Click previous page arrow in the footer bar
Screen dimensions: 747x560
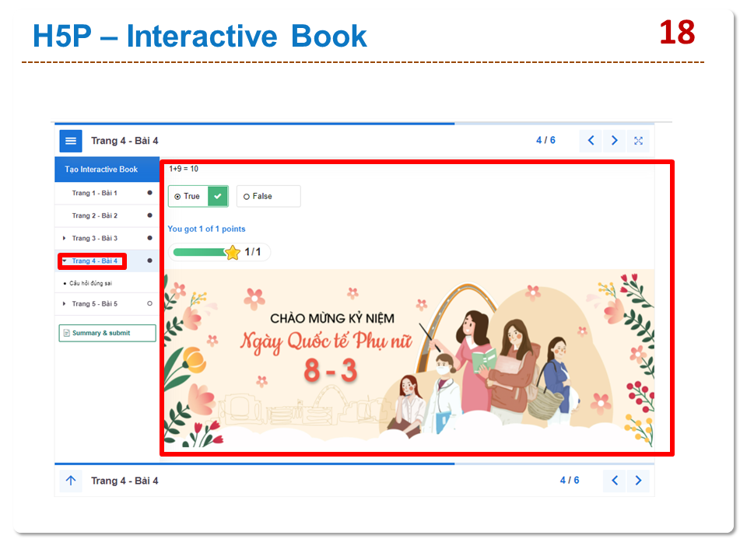click(615, 481)
